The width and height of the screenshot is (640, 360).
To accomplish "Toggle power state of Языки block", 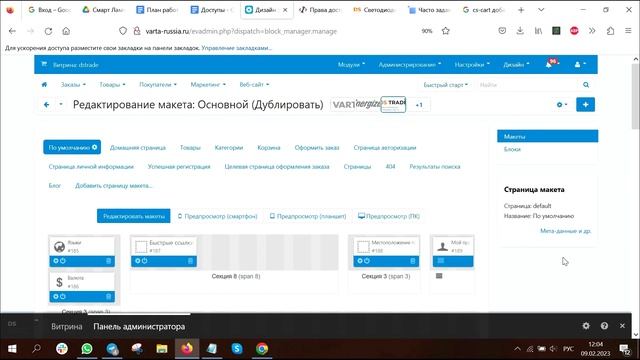I will pyautogui.click(x=63, y=261).
